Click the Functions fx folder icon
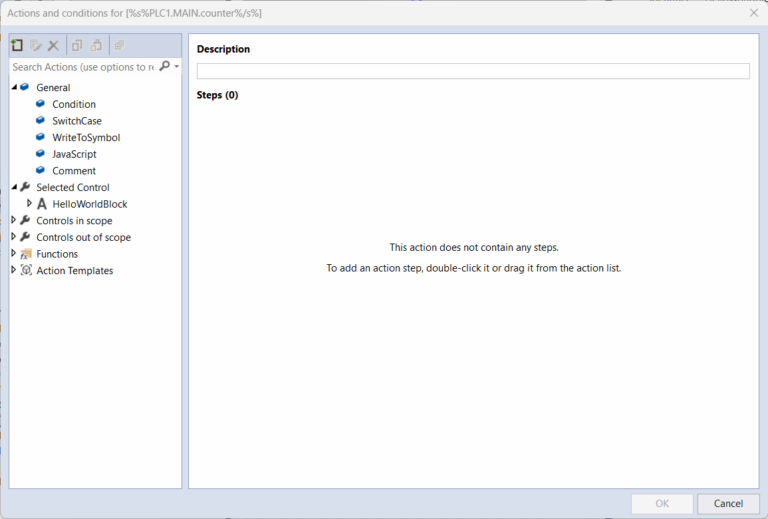 pos(26,254)
